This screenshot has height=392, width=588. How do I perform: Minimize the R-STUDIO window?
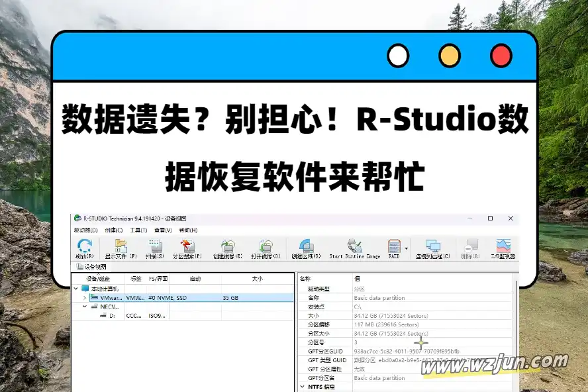(x=470, y=219)
